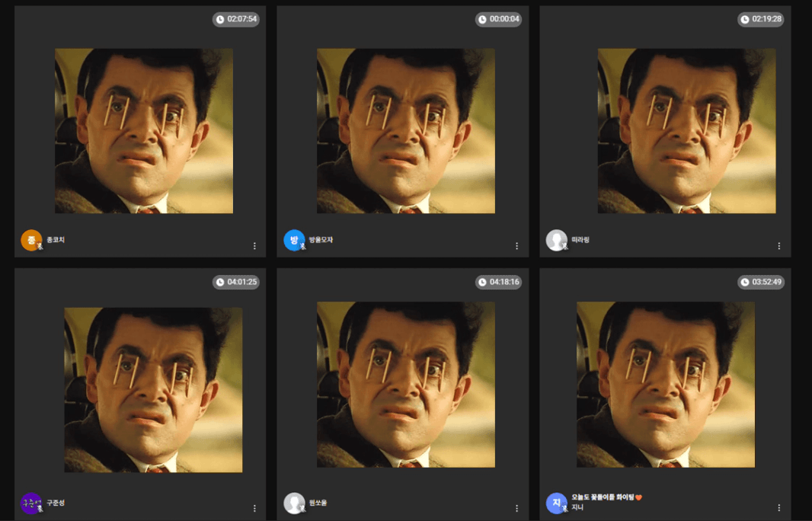The height and width of the screenshot is (521, 812).
Task: Click the purple avatar next to 구준성
Action: pyautogui.click(x=31, y=503)
